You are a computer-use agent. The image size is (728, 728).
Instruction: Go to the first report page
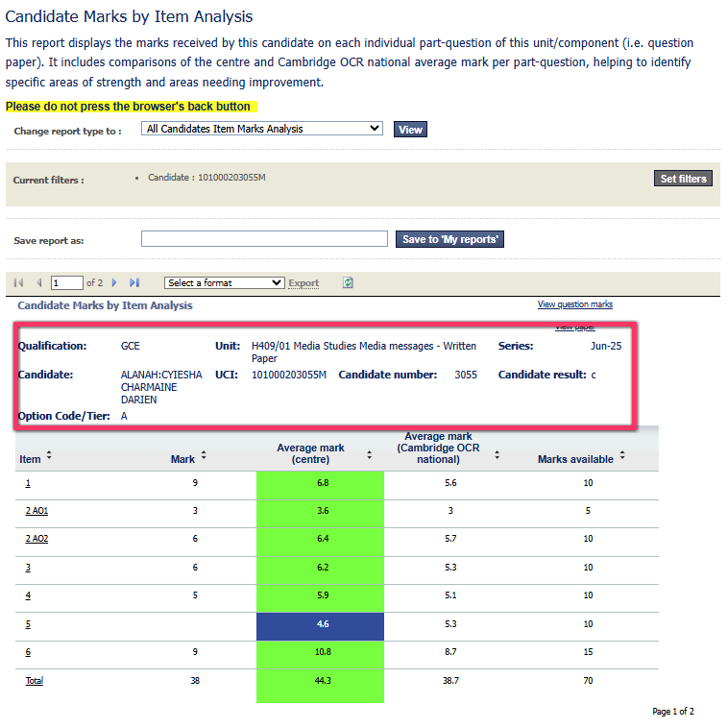point(17,283)
